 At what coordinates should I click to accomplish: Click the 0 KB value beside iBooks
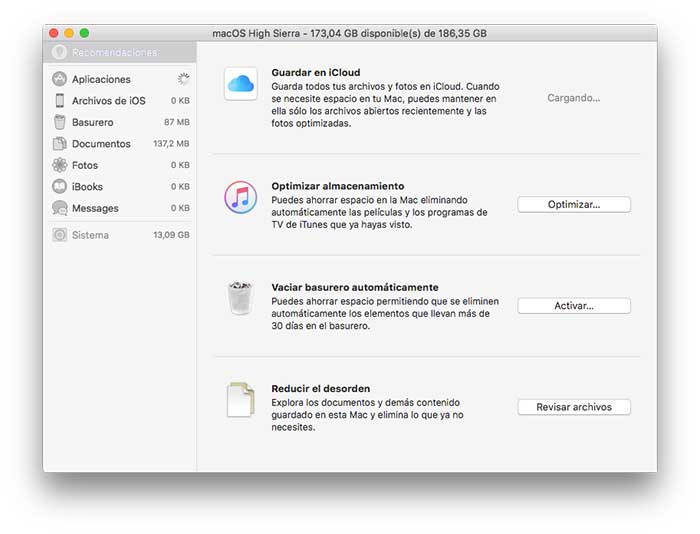click(x=180, y=186)
